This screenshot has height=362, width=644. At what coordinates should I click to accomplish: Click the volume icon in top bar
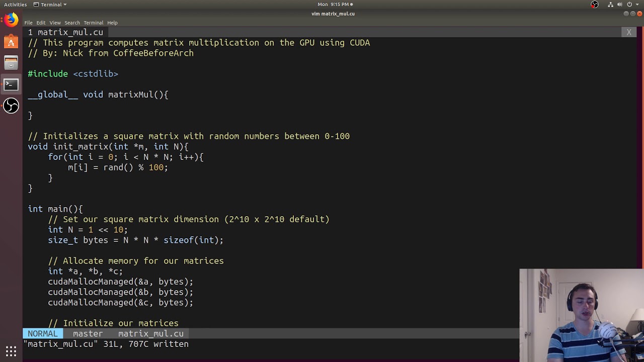pos(620,5)
